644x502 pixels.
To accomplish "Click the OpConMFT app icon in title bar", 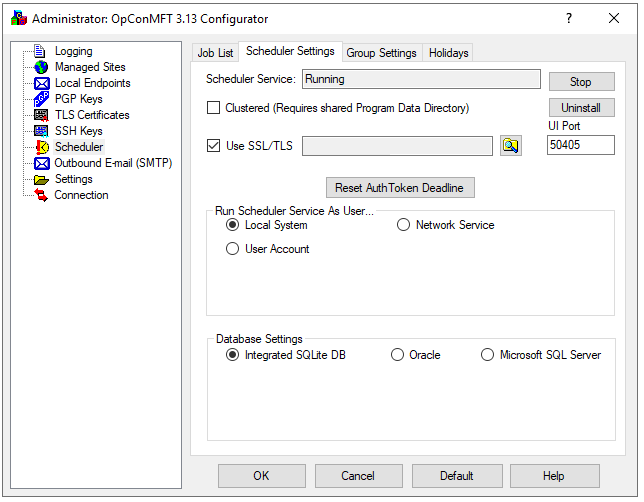I will click(19, 18).
